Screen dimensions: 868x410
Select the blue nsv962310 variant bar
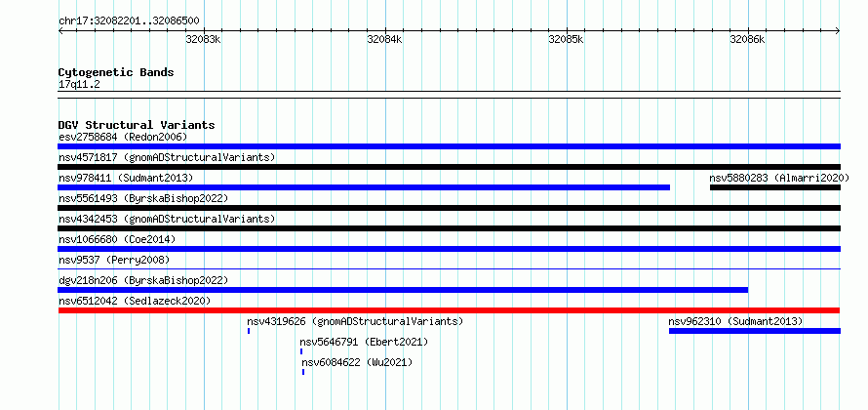coord(755,331)
